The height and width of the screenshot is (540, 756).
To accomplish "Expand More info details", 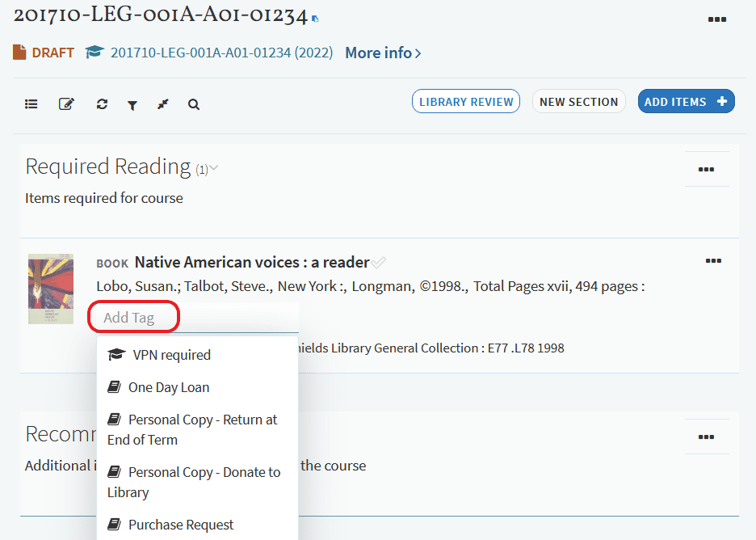I will tap(383, 53).
